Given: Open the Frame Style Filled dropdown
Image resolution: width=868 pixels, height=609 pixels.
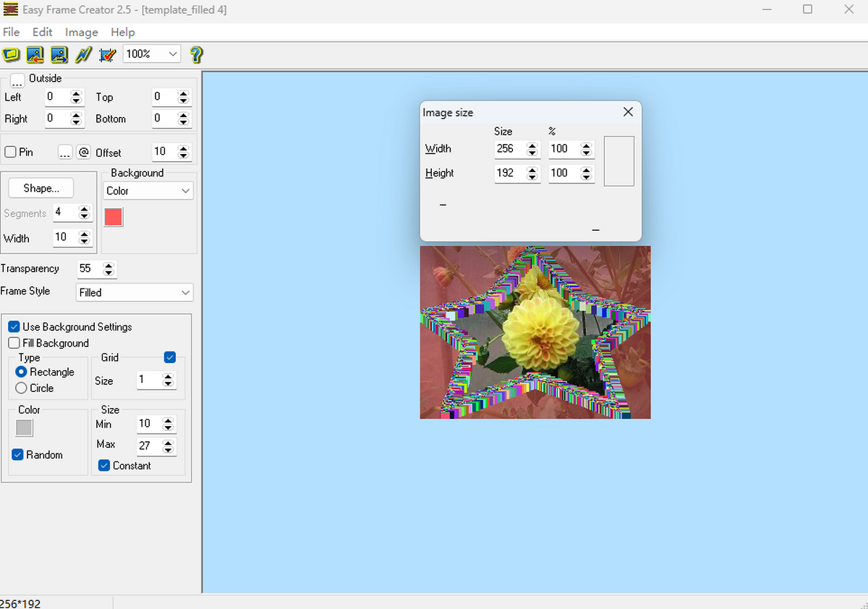Looking at the screenshot, I should coord(135,292).
